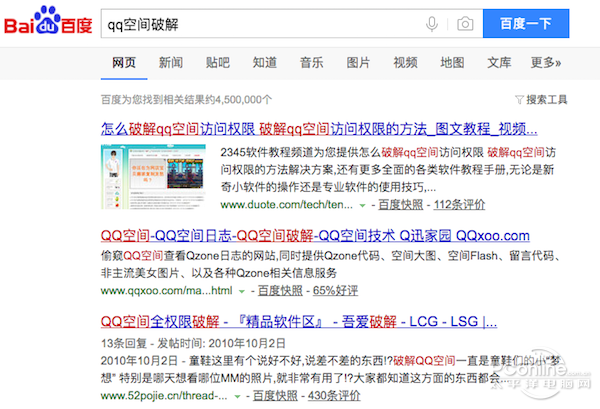600x409 pixels.
Task: Click the microphone voice search icon
Action: [432, 23]
